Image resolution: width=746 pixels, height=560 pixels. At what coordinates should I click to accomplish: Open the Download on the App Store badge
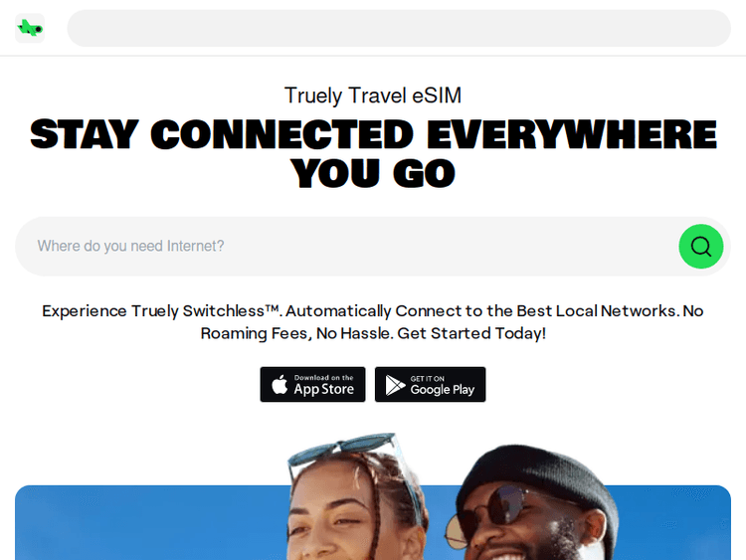click(x=312, y=384)
